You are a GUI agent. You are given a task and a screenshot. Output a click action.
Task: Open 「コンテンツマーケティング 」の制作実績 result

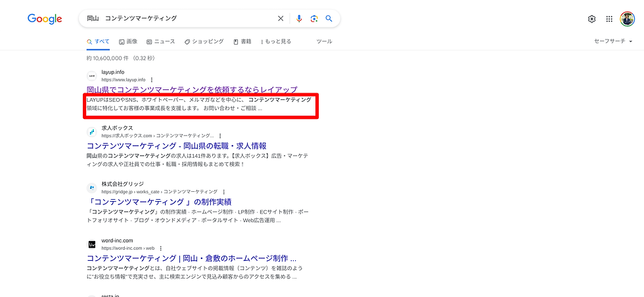pos(159,202)
